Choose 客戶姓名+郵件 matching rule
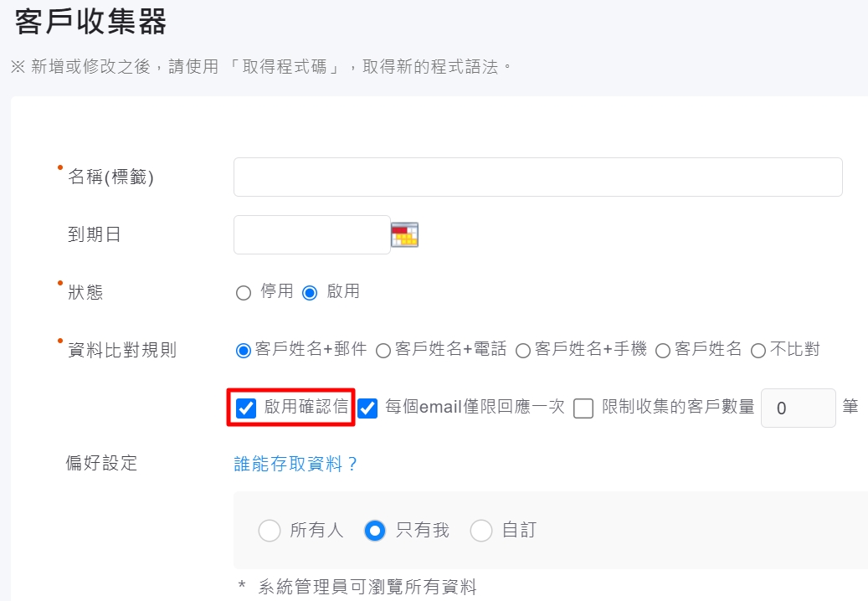The width and height of the screenshot is (868, 601). click(x=244, y=351)
